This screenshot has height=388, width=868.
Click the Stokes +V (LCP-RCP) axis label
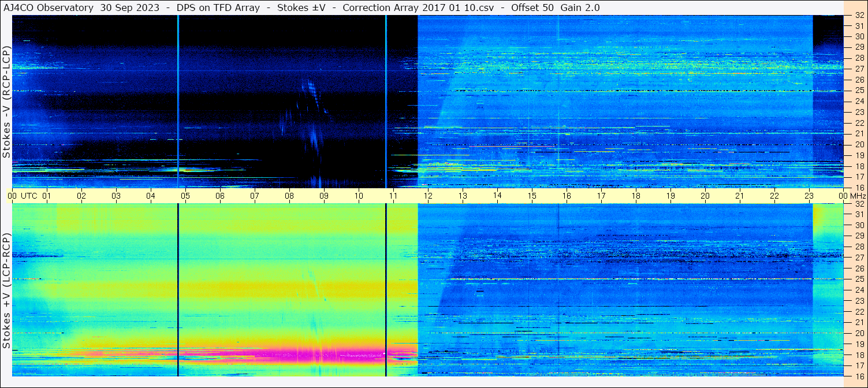[x=6, y=290]
